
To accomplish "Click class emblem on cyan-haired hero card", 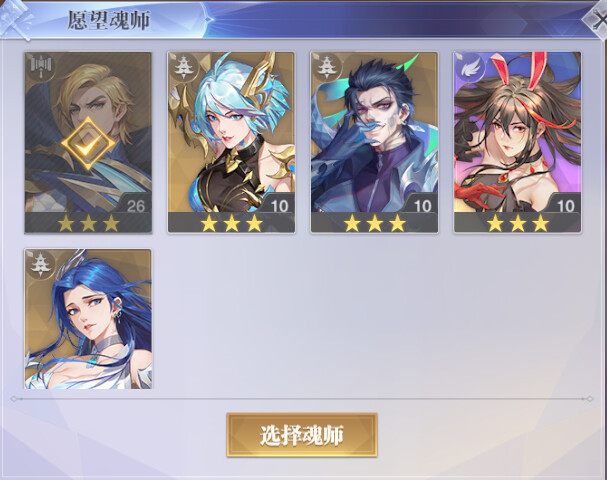I will pyautogui.click(x=183, y=68).
